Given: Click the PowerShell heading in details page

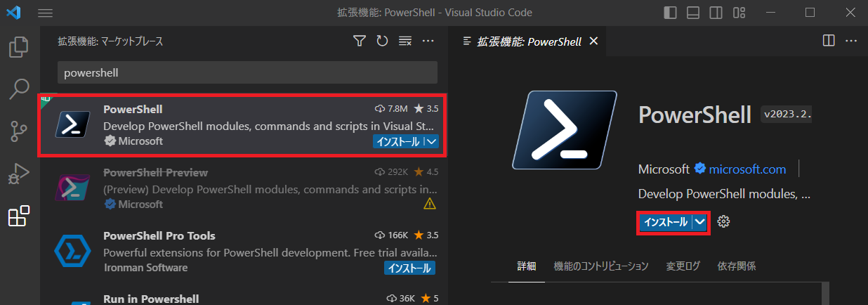Looking at the screenshot, I should click(x=695, y=115).
